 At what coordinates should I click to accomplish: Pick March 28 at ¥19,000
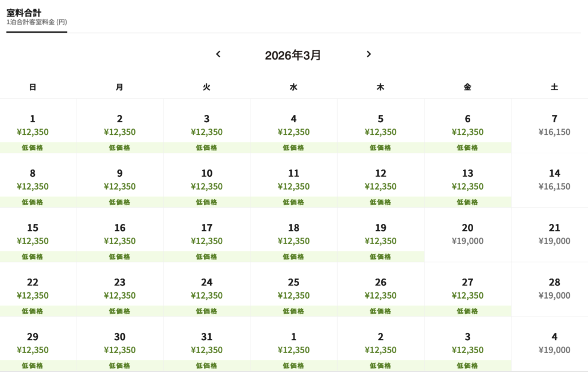click(554, 289)
